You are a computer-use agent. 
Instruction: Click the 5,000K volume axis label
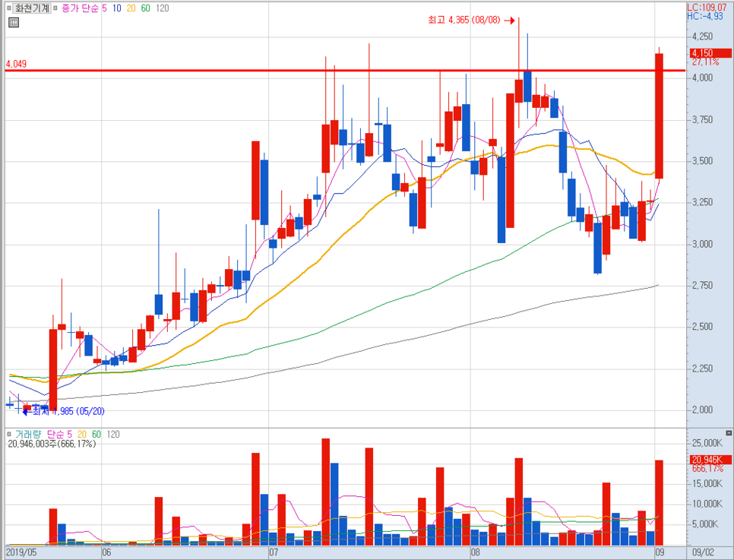pyautogui.click(x=705, y=524)
